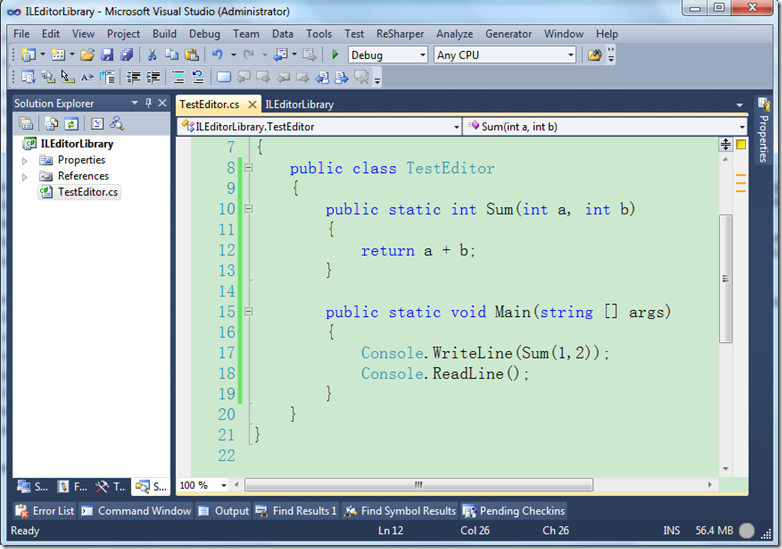Select the ILEditorLibrary project node
This screenshot has width=782, height=549.
(68, 144)
